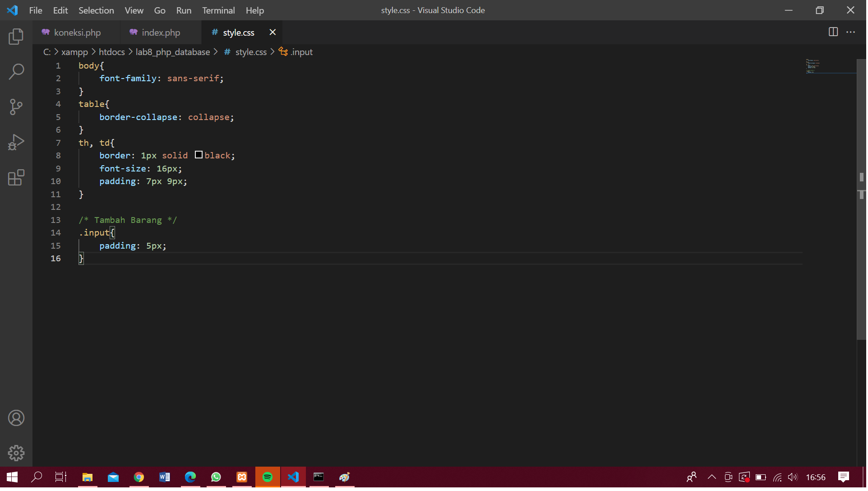Open Google Chrome from the taskbar
The height and width of the screenshot is (491, 868).
[x=139, y=478]
